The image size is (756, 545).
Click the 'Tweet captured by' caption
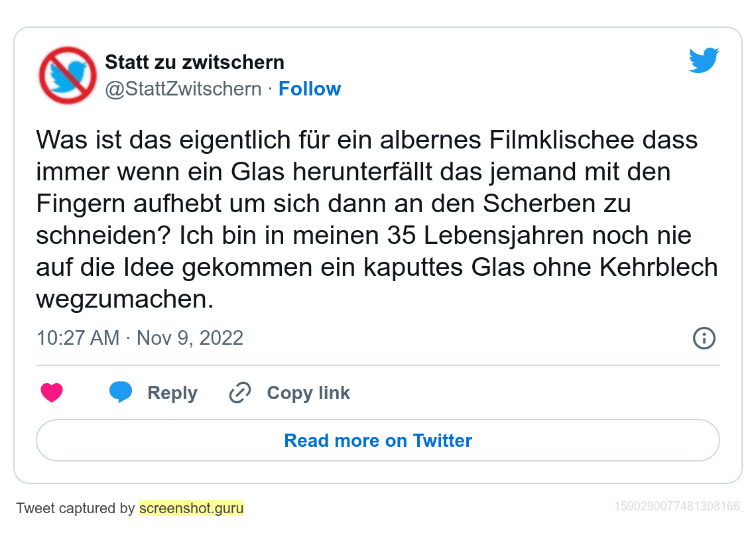coord(76,509)
